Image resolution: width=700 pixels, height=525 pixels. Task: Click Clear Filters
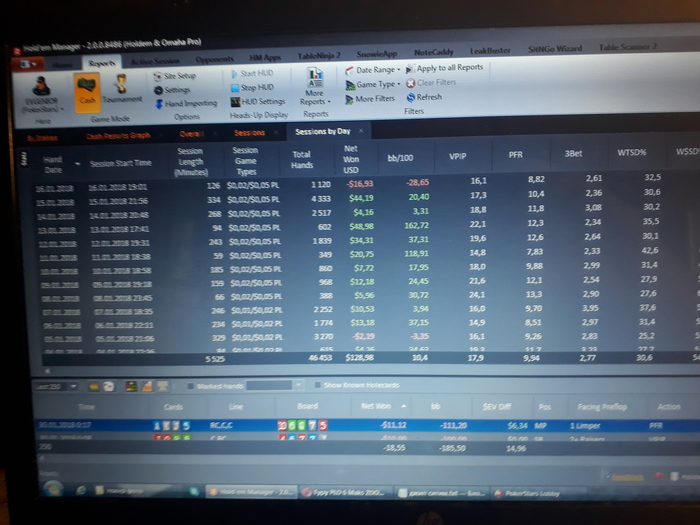click(431, 83)
